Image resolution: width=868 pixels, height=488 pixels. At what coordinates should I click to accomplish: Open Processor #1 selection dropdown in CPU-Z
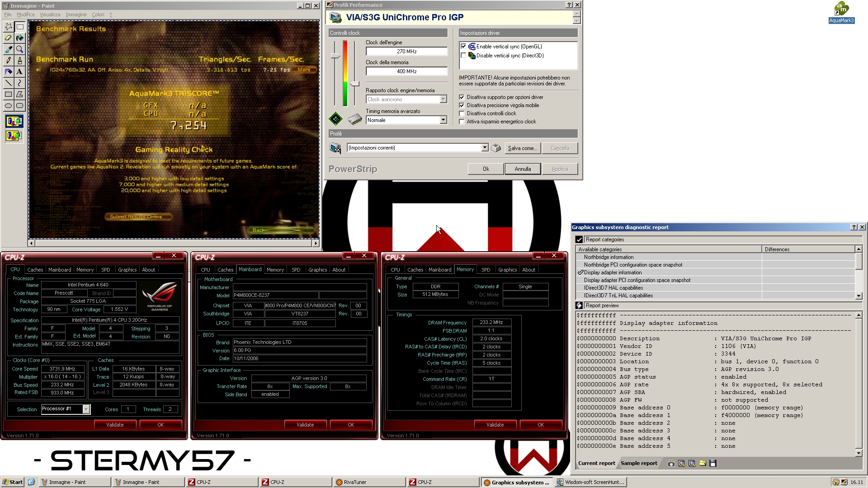click(86, 409)
